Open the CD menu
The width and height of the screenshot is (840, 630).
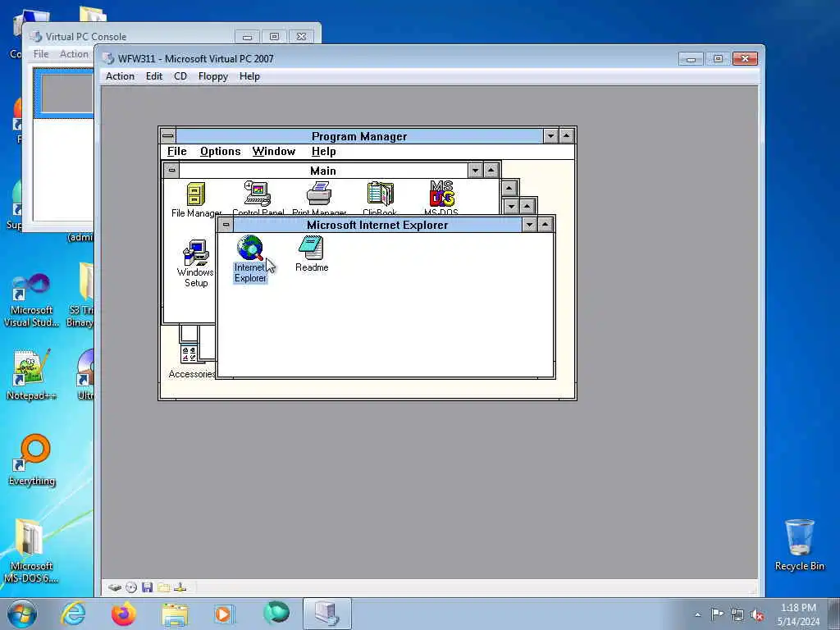pyautogui.click(x=180, y=76)
